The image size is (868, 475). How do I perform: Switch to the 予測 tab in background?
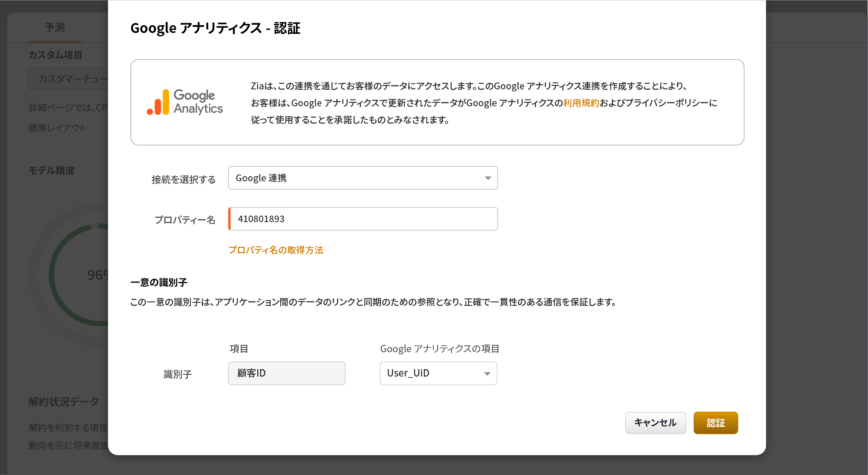coord(55,28)
